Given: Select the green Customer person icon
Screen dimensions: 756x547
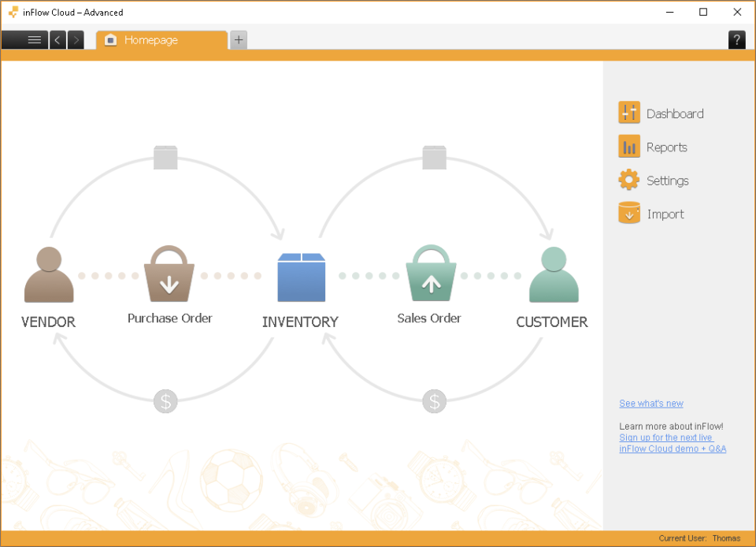Looking at the screenshot, I should pyautogui.click(x=554, y=274).
